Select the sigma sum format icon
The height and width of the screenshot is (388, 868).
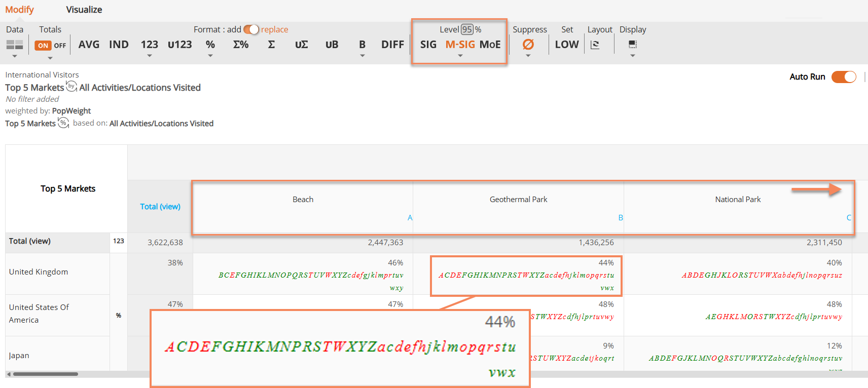point(271,45)
